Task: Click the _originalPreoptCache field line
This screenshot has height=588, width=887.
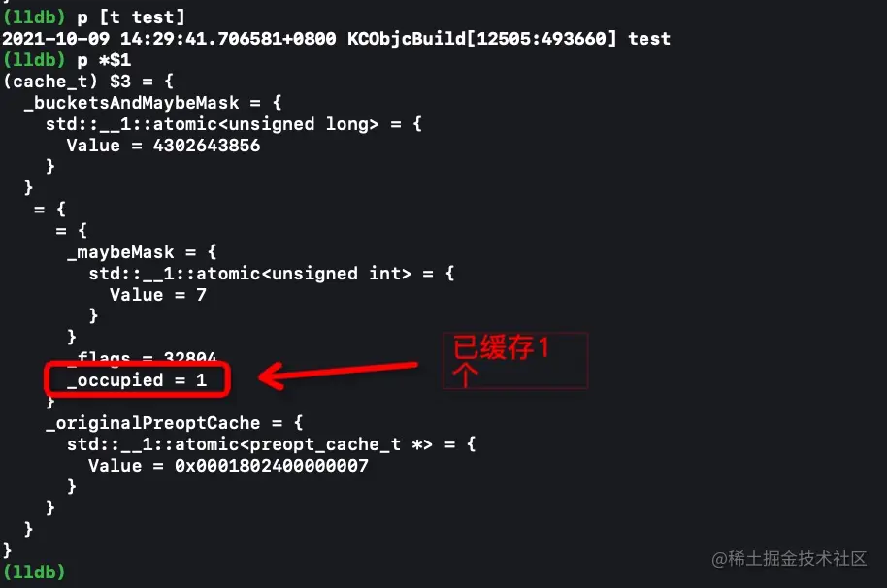Action: [x=175, y=423]
